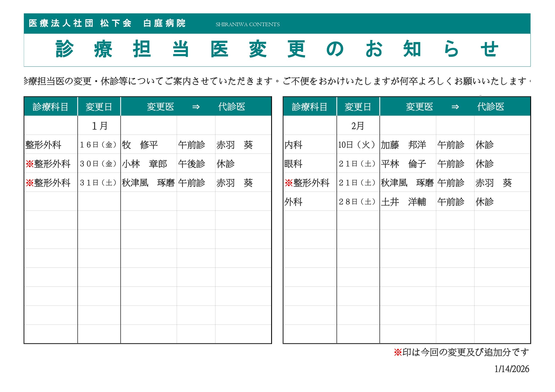Image resolution: width=555 pixels, height=392 pixels.
Task: Click the arrow symbol in left table header
Action: (x=196, y=107)
